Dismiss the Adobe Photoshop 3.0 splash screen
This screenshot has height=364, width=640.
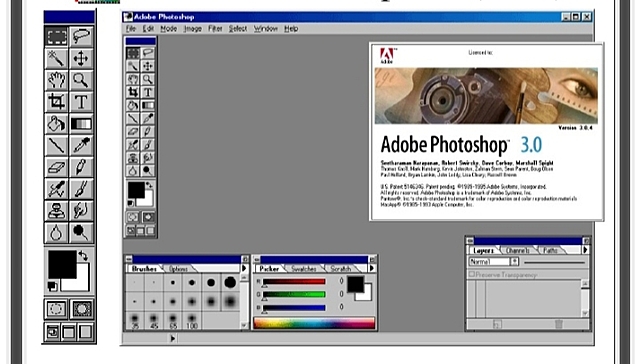[486, 132]
